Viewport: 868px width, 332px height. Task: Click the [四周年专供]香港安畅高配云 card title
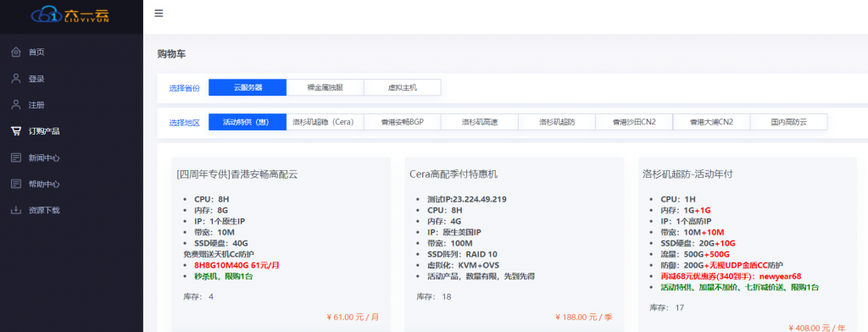coord(237,174)
